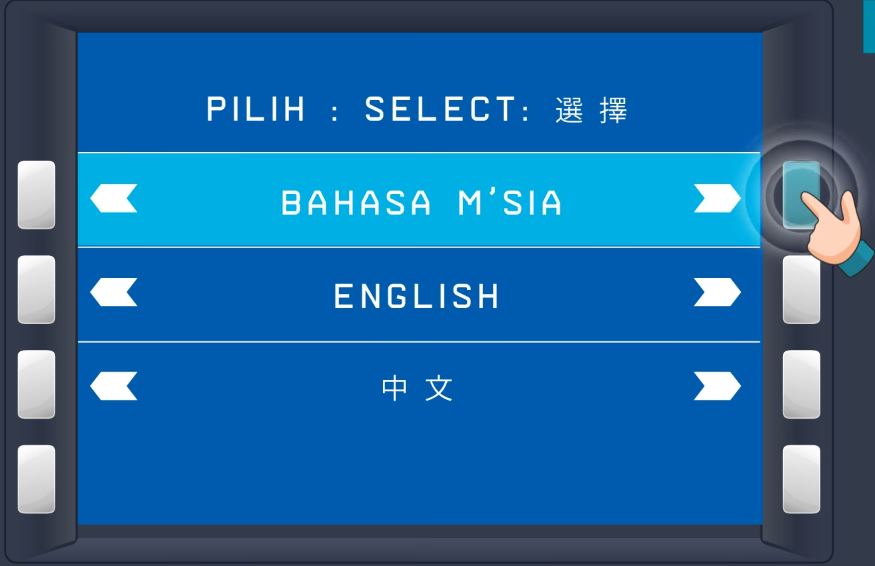Click the left arrow icon on the ENGLISH row
The image size is (875, 566).
114,293
